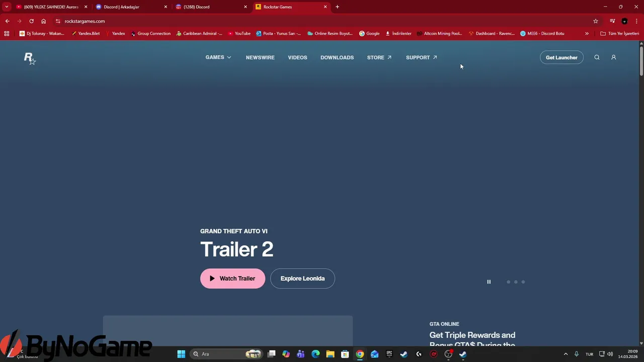The width and height of the screenshot is (644, 362).
Task: Open the DOWNLOADS page
Action: coord(337,57)
